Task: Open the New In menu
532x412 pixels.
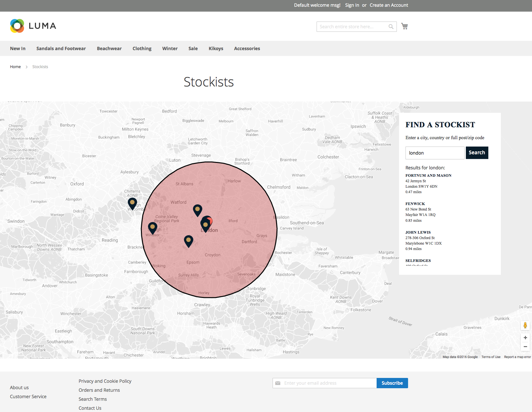Action: [x=18, y=49]
